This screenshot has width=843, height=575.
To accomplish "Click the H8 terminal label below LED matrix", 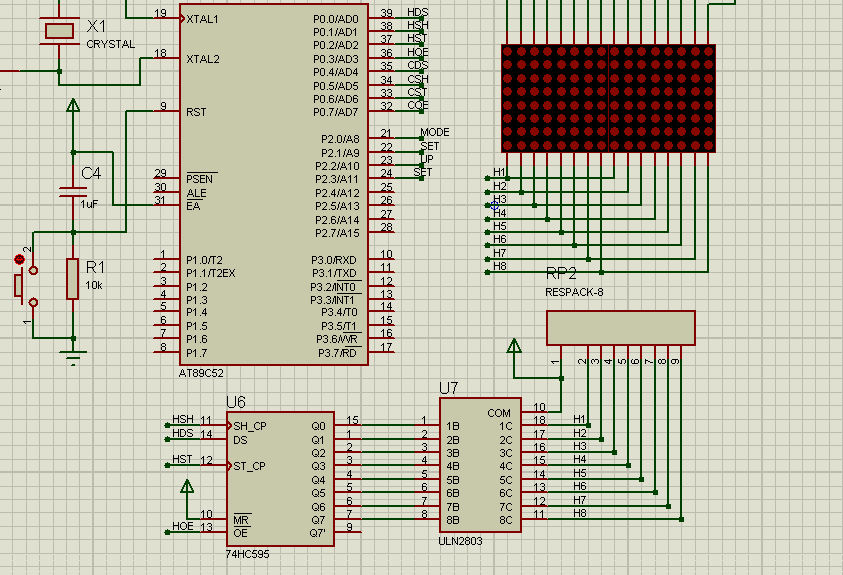I will [x=500, y=266].
